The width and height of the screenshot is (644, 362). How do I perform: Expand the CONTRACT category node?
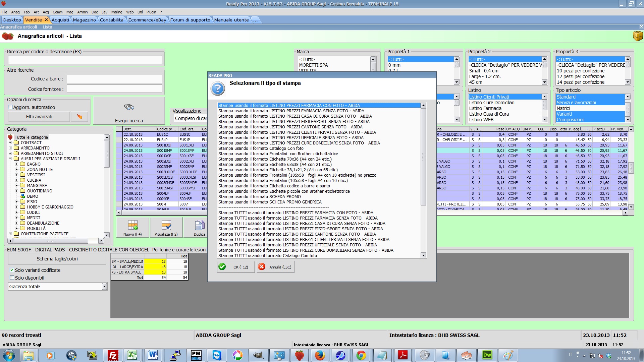(10, 143)
